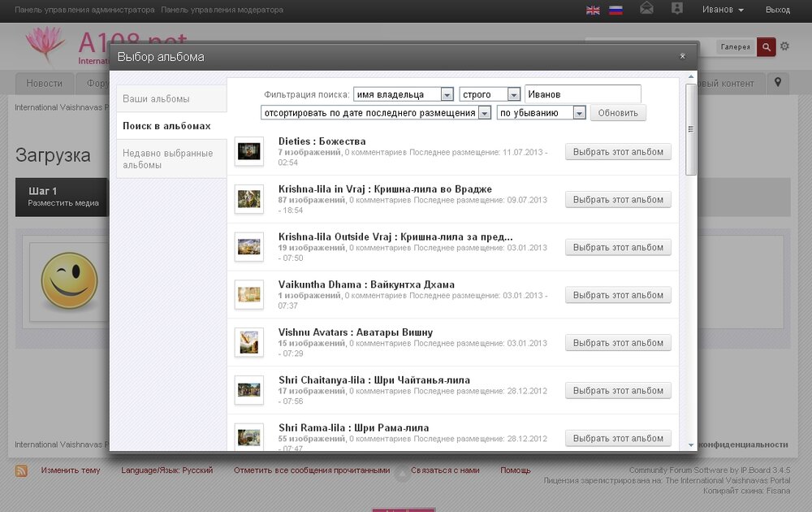Select 'Недавно выбранные альбомы' tab
The width and height of the screenshot is (812, 512).
coord(171,159)
